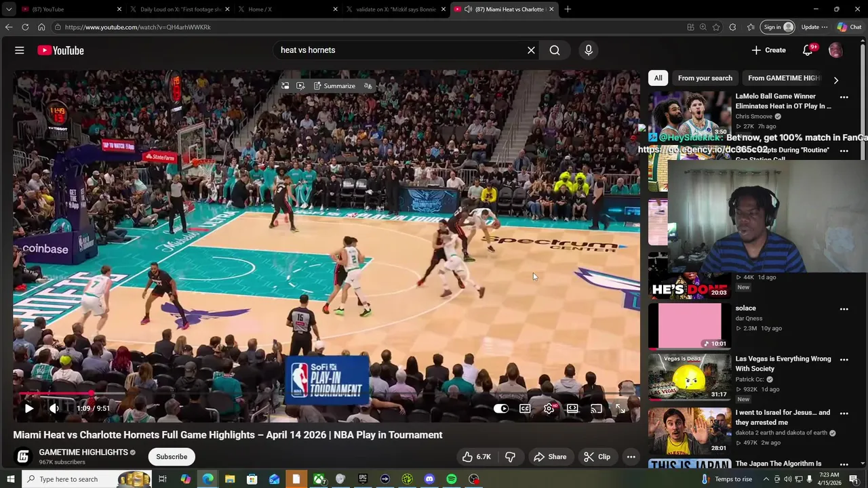Open a new browser tab
This screenshot has height=488, width=868.
click(568, 9)
